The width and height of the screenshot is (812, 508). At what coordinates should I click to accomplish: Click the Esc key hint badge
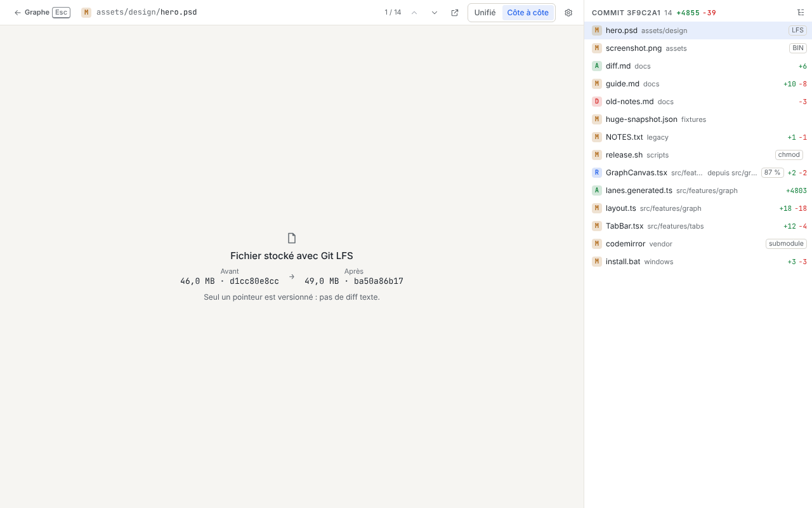pyautogui.click(x=61, y=13)
